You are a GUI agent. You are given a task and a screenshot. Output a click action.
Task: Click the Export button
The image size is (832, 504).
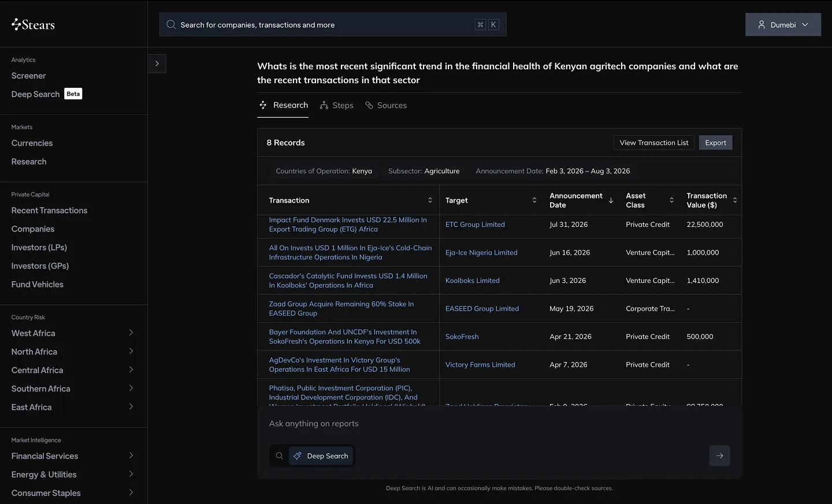coord(715,143)
